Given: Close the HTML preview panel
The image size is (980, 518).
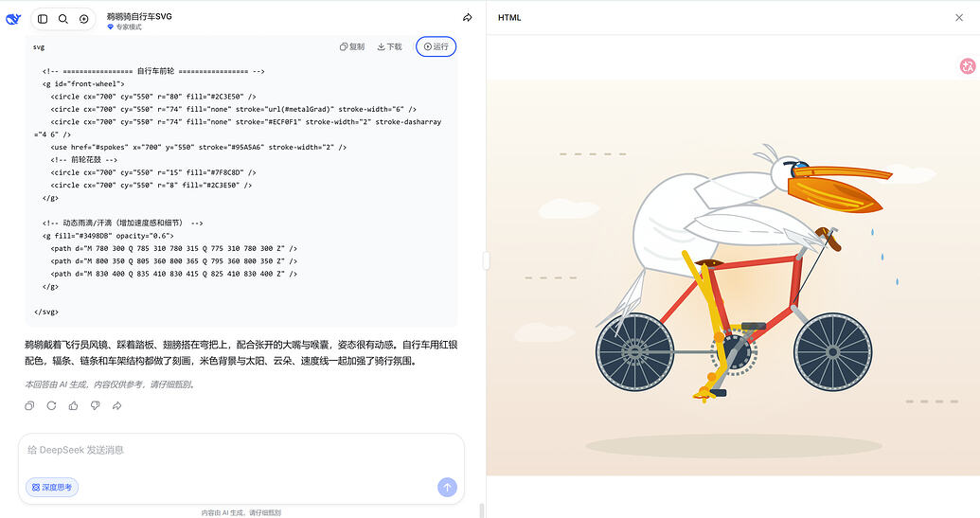Looking at the screenshot, I should coord(959,17).
